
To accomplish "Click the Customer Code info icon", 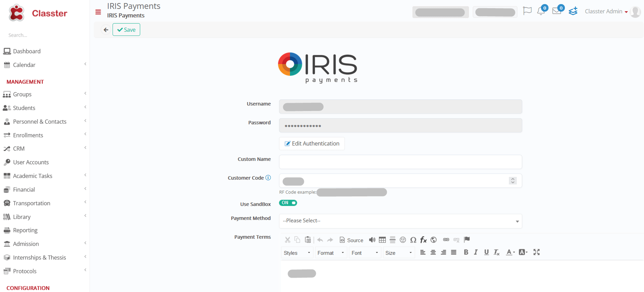I will [268, 178].
